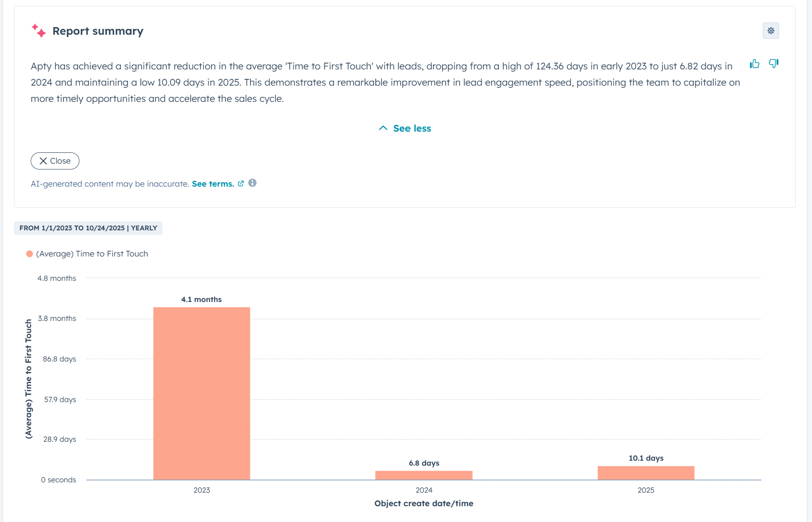Click the 57.9 days y-axis tick label
Screen dimensions: 812x522
point(60,399)
